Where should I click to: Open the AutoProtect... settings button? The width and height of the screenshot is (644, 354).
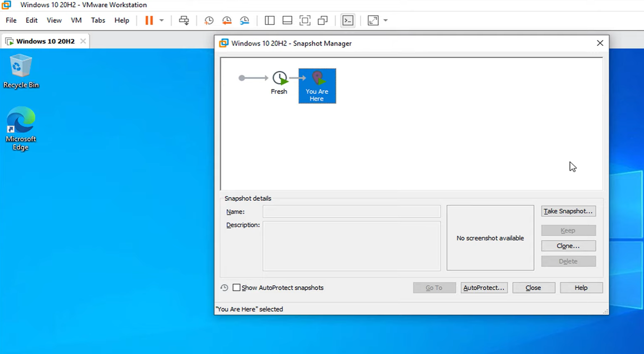[x=484, y=288]
